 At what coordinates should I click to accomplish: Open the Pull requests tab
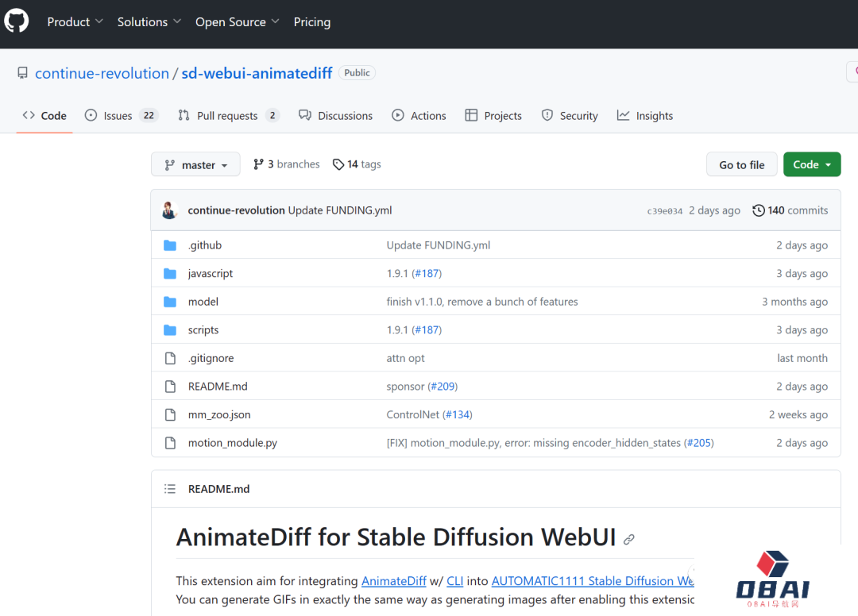click(229, 116)
